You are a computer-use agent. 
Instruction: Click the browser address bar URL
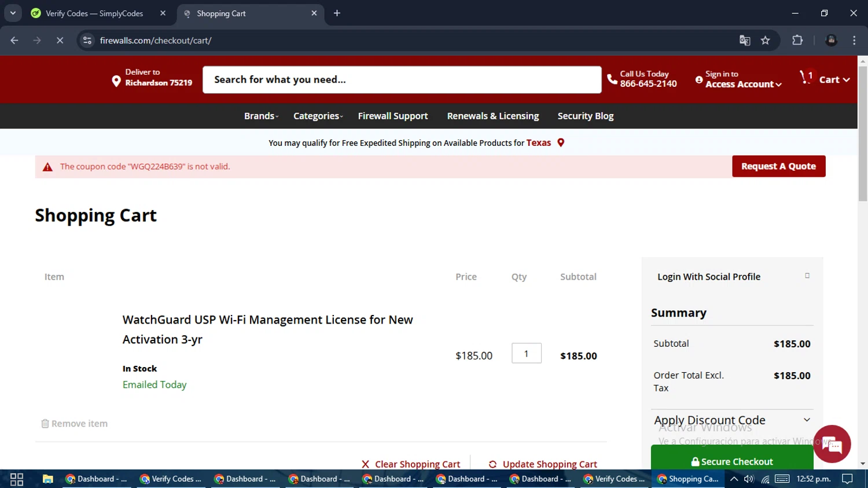pyautogui.click(x=156, y=41)
